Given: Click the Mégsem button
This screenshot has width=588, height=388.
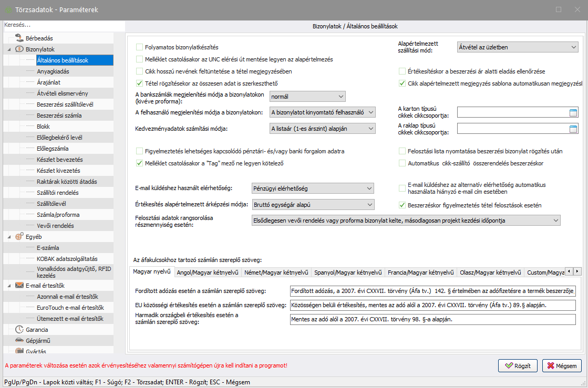Looking at the screenshot, I should click(562, 366).
